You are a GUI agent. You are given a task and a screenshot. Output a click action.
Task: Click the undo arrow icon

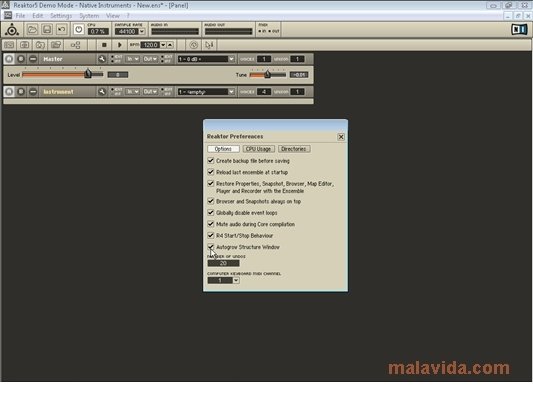(x=62, y=30)
